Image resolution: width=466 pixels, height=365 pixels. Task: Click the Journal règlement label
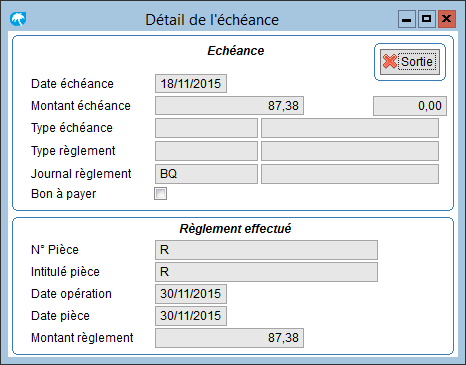click(x=81, y=174)
